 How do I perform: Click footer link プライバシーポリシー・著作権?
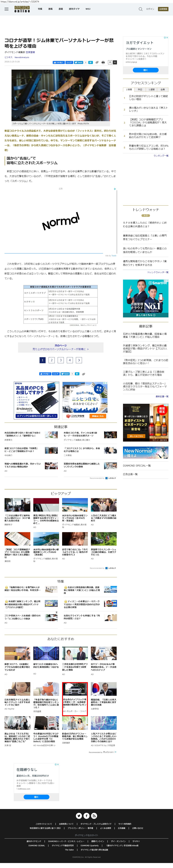click(80, 828)
